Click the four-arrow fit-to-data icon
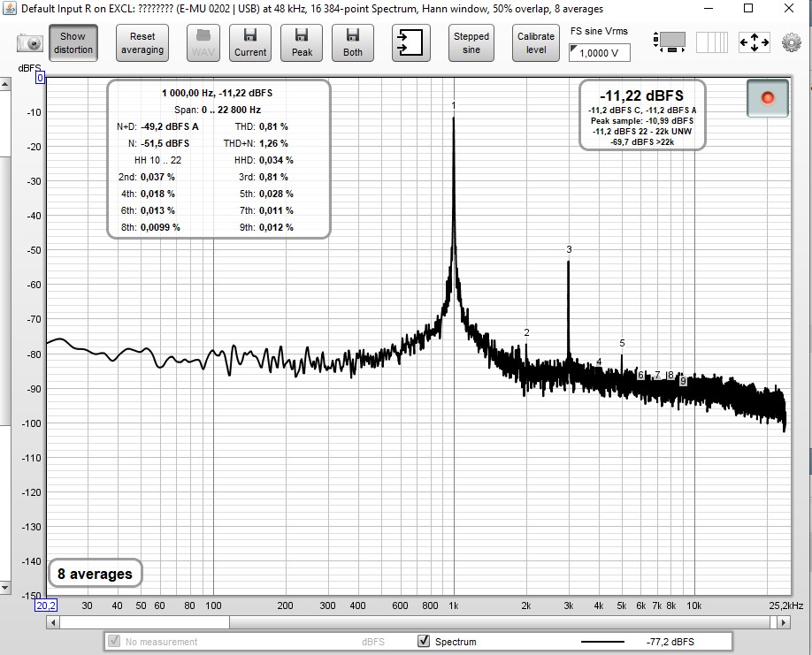Image resolution: width=812 pixels, height=655 pixels. (x=754, y=42)
